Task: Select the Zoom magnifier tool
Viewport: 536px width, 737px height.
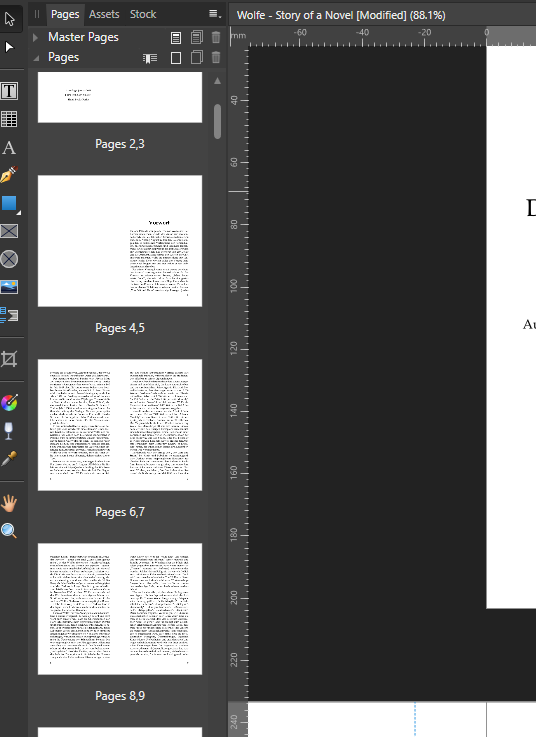Action: [9, 531]
